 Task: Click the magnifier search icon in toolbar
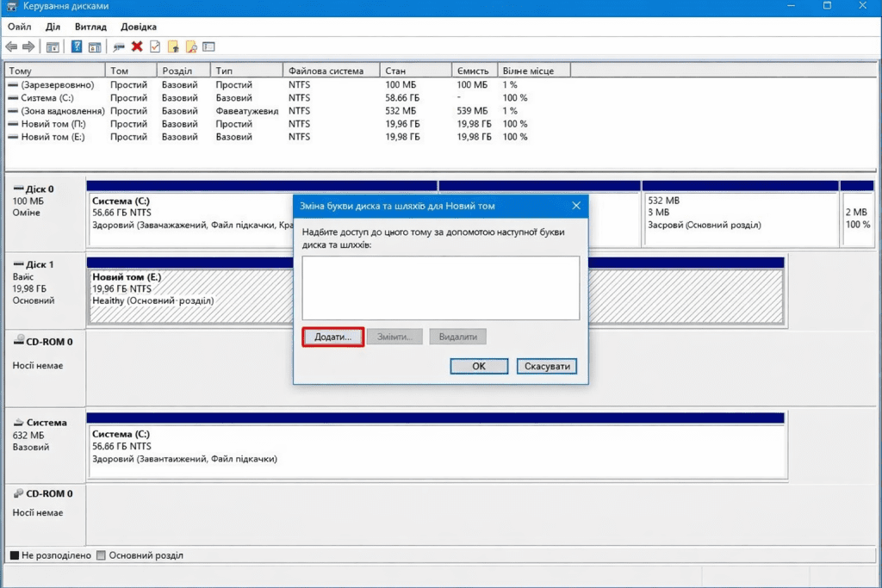191,46
